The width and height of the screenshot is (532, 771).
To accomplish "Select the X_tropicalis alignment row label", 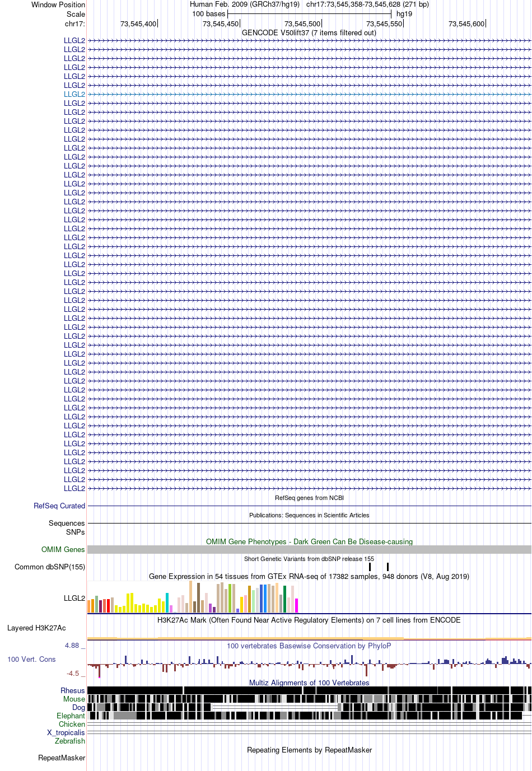I will [66, 732].
